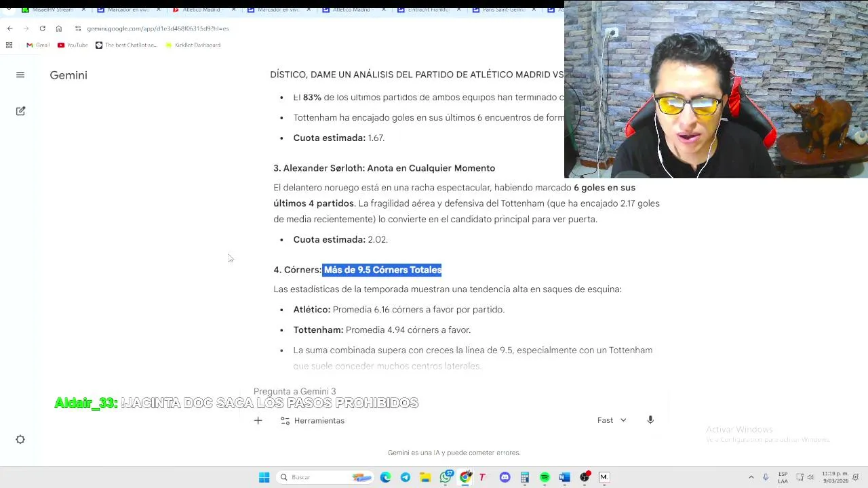Open Google Chrome from the taskbar
The height and width of the screenshot is (488, 868).
tap(465, 477)
